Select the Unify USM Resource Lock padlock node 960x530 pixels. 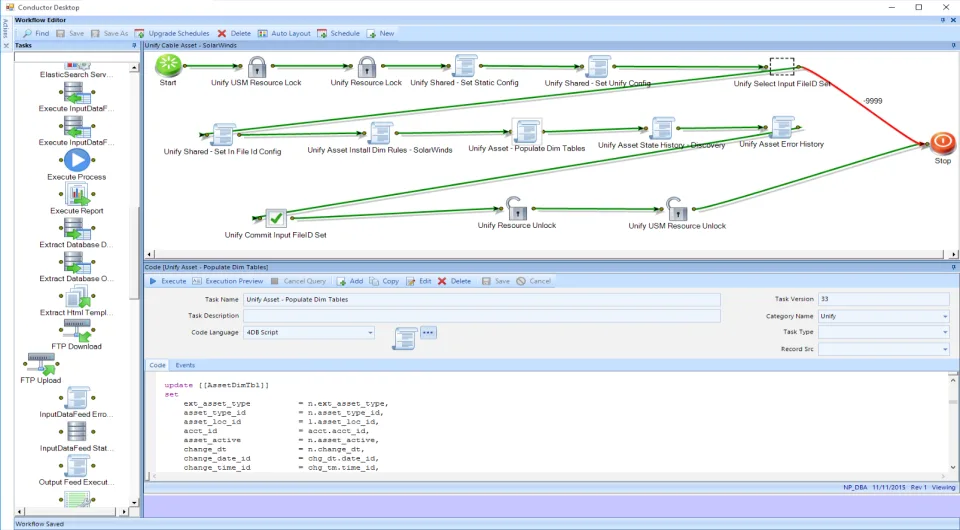(257, 66)
